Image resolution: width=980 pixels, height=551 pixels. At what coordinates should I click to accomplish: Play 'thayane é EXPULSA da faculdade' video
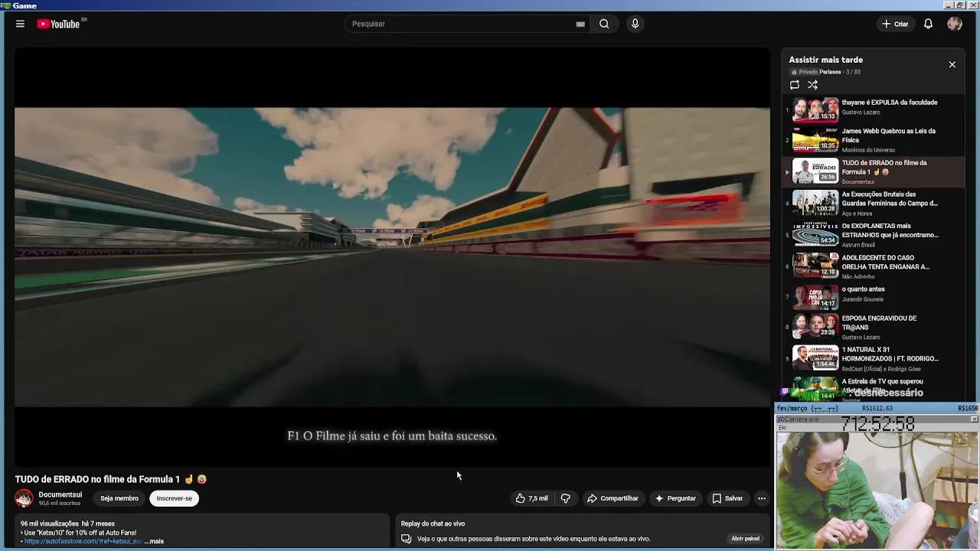click(x=889, y=103)
